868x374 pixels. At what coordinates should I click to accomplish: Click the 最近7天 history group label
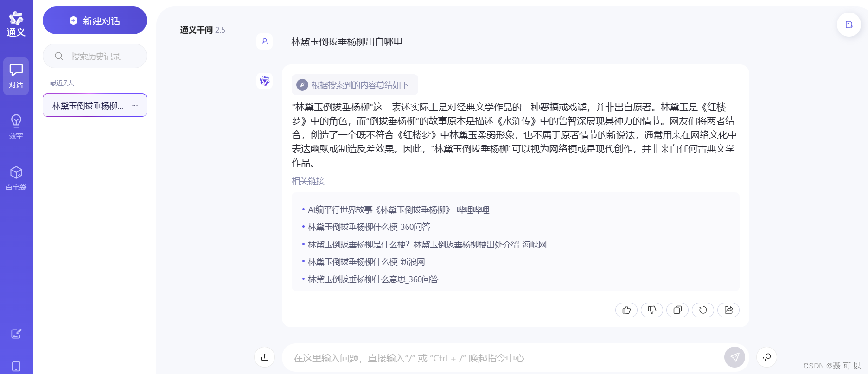click(62, 83)
